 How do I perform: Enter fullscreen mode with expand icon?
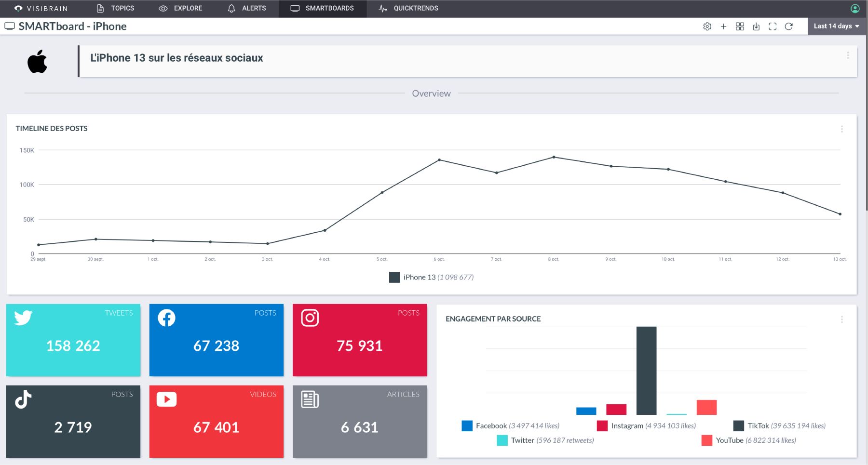click(x=773, y=27)
